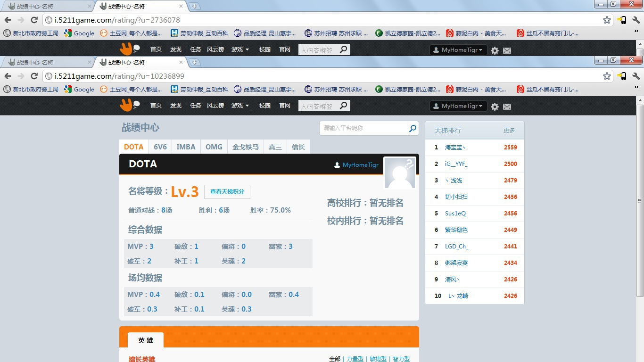This screenshot has height=362, width=644.
Task: Click the star icon in the back window's address bar
Action: [x=607, y=20]
